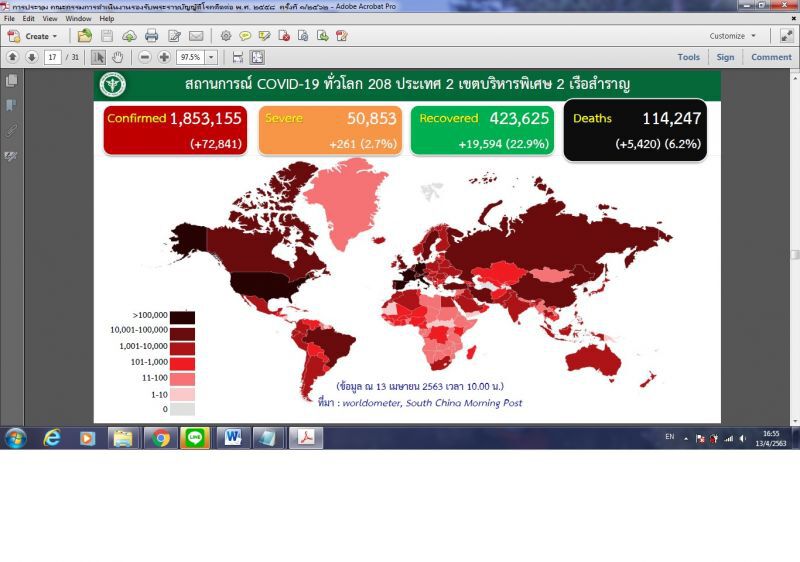This screenshot has width=800, height=562.
Task: Open the Comment pane
Action: [771, 57]
